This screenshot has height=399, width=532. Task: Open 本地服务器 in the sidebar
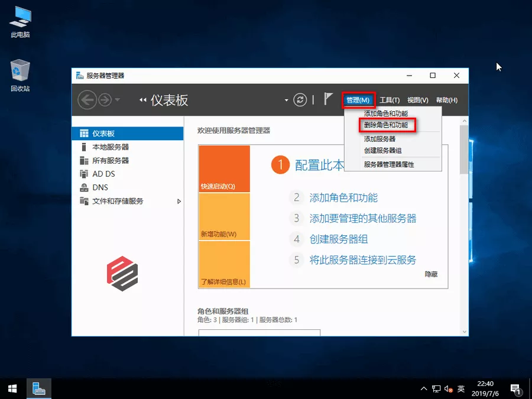click(110, 147)
